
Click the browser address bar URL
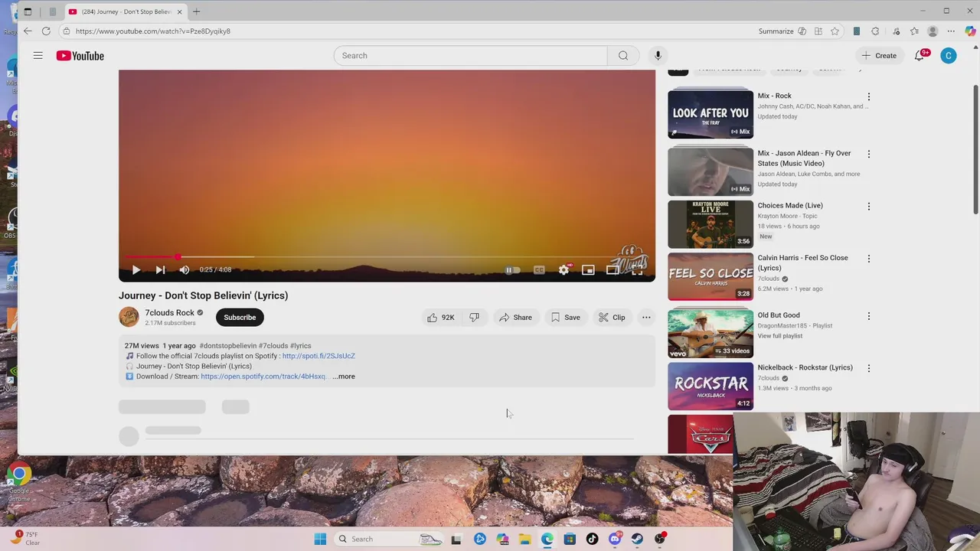click(x=153, y=31)
